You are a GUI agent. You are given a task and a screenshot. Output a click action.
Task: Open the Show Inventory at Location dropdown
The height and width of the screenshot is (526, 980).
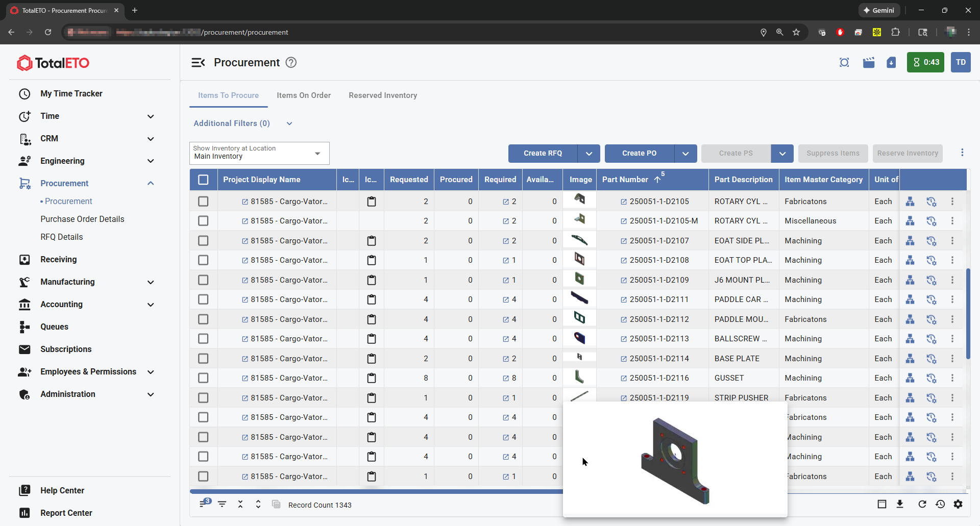(259, 153)
